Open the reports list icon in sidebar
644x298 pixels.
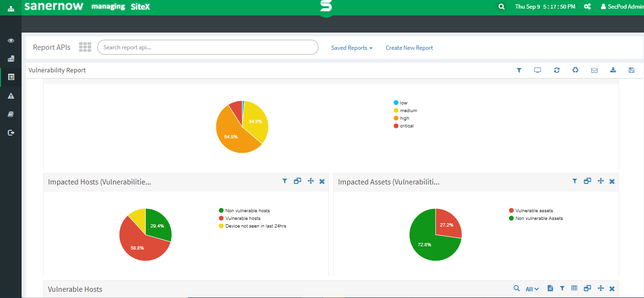point(11,77)
